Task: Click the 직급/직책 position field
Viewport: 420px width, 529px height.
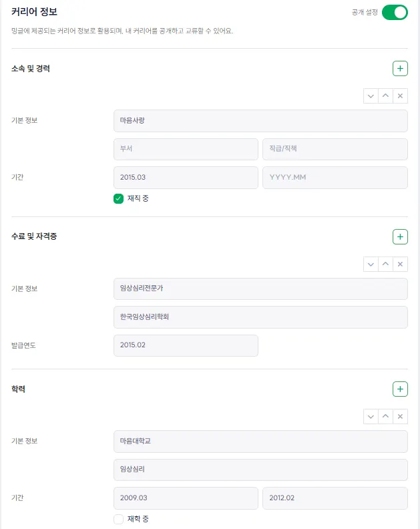Action: click(x=335, y=149)
